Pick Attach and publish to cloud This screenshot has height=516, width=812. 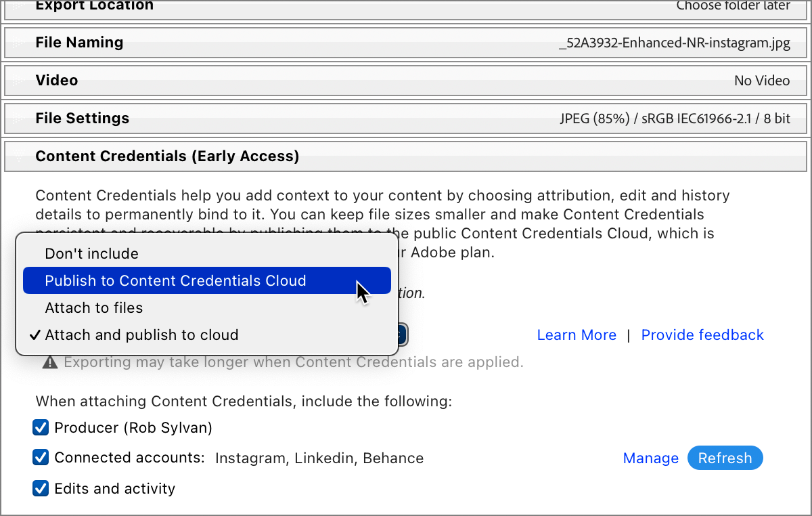point(141,335)
